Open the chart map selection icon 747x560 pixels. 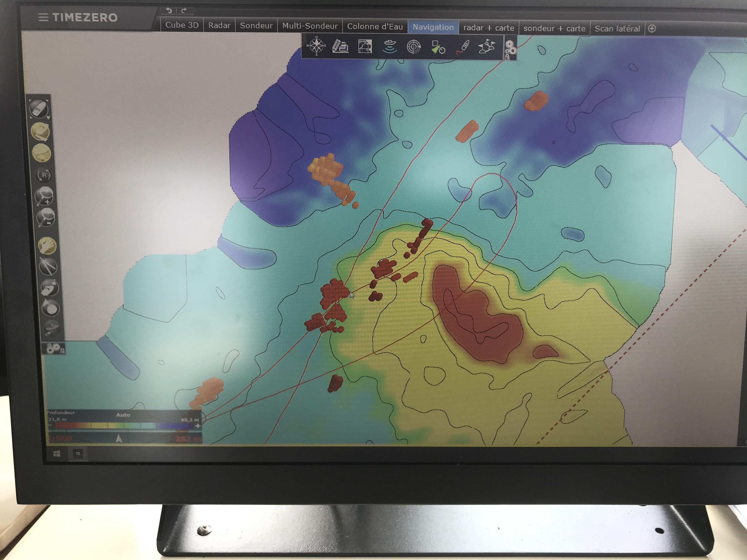pyautogui.click(x=365, y=46)
